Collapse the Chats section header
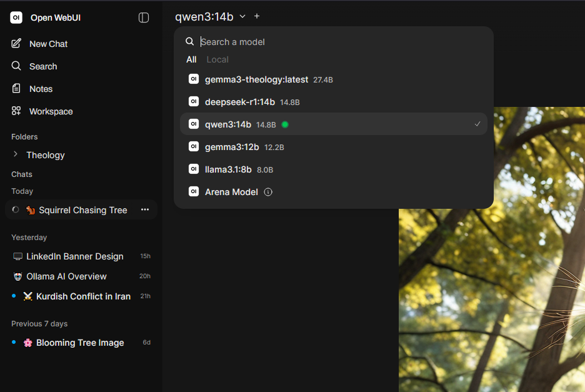Viewport: 585px width, 392px height. pyautogui.click(x=22, y=174)
